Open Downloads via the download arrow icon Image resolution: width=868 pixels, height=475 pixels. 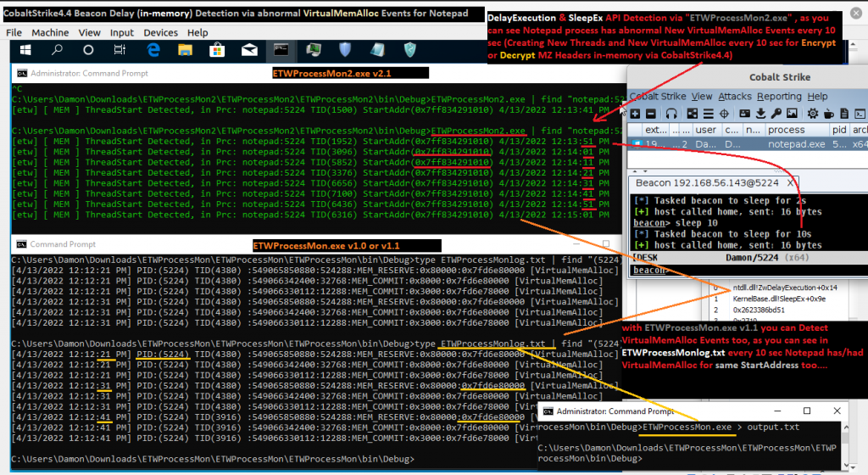(x=760, y=114)
